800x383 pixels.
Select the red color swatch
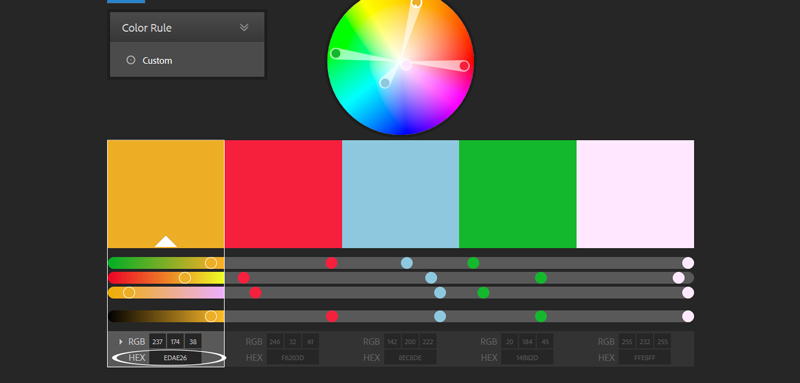pos(283,194)
